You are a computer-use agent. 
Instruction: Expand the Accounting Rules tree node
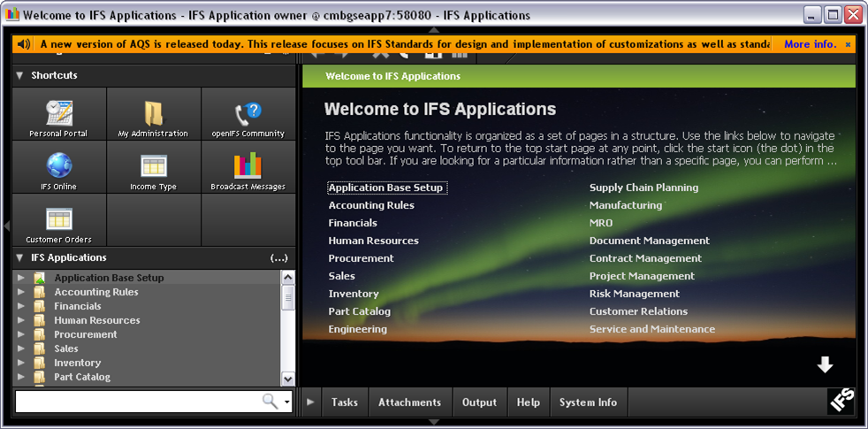pyautogui.click(x=21, y=292)
